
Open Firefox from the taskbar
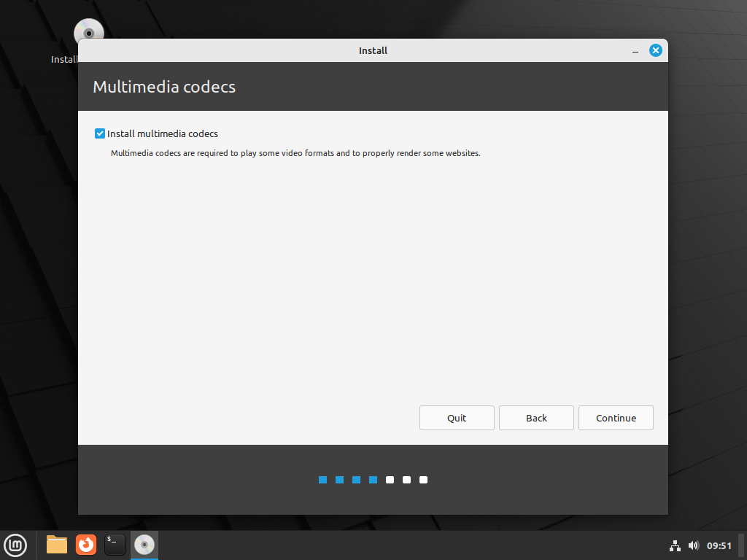pos(86,545)
